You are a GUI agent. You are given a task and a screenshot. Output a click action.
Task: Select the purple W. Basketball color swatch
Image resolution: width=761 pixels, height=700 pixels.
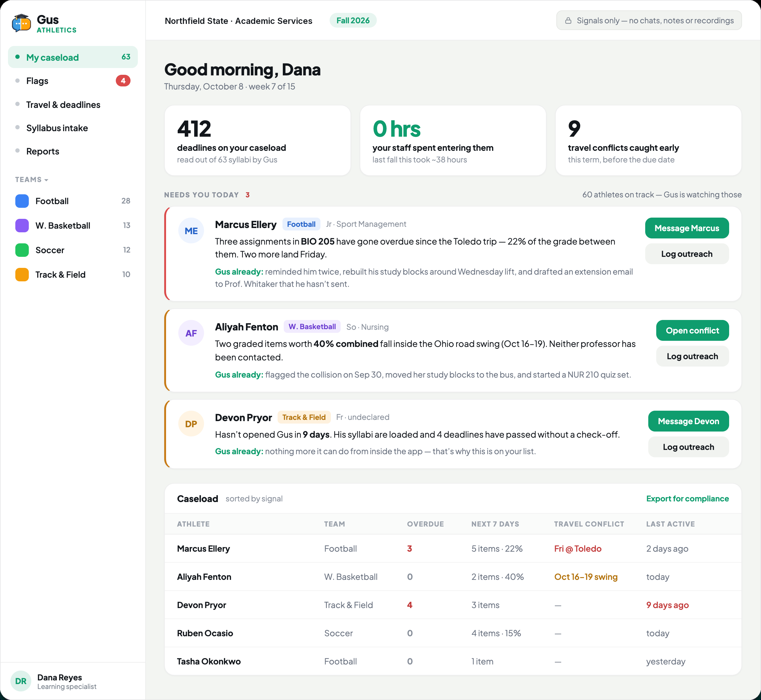pyautogui.click(x=22, y=225)
